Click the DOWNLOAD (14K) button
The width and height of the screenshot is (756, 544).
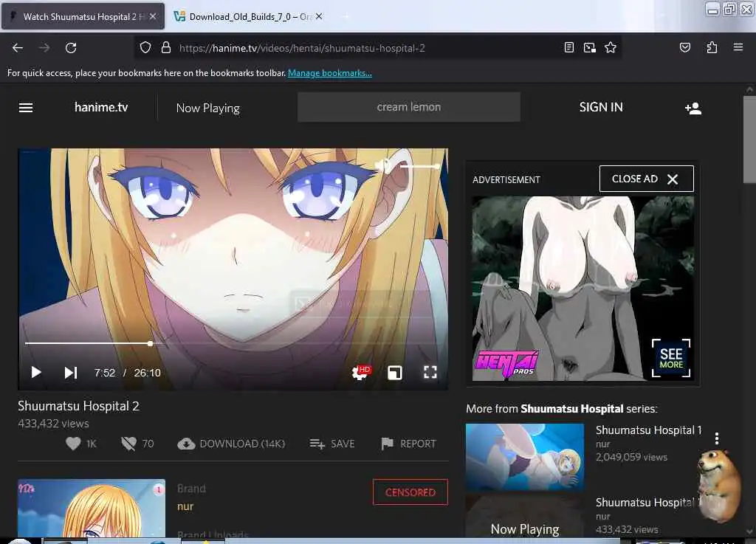click(231, 444)
